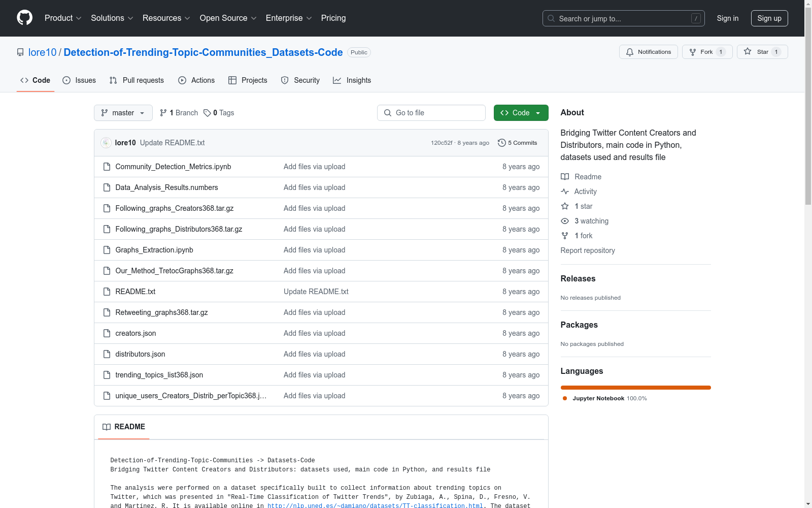Screen dimensions: 812x508
Task: Open the Security tab
Action: pyautogui.click(x=300, y=80)
